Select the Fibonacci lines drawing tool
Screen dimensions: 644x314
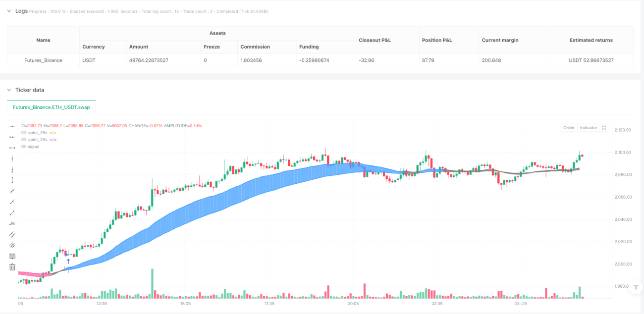(12, 256)
